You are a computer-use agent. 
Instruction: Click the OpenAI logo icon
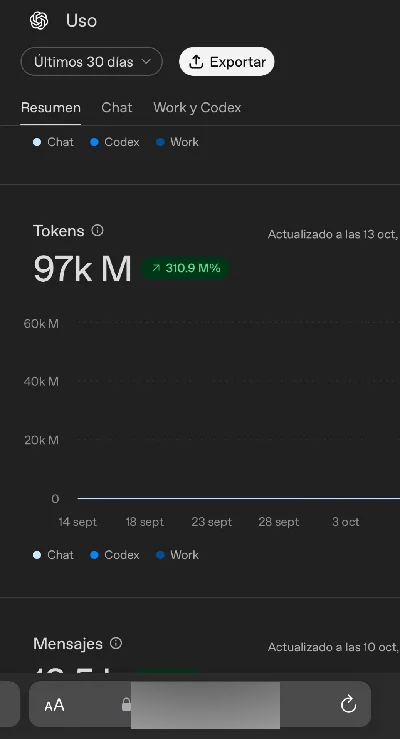click(x=39, y=21)
